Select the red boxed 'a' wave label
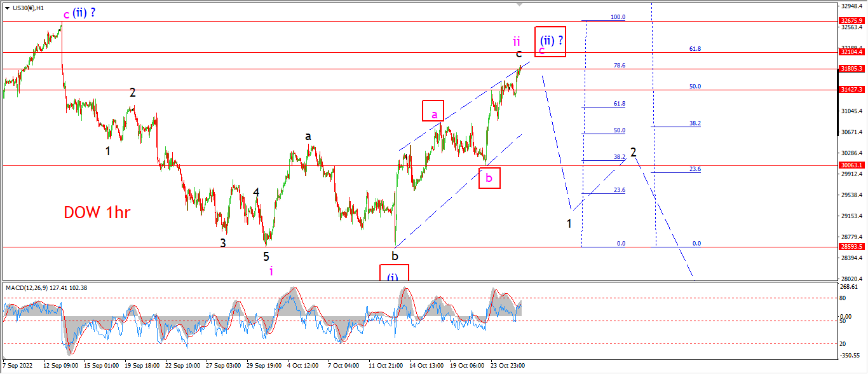Screen dimensions: 868x374 click(433, 111)
